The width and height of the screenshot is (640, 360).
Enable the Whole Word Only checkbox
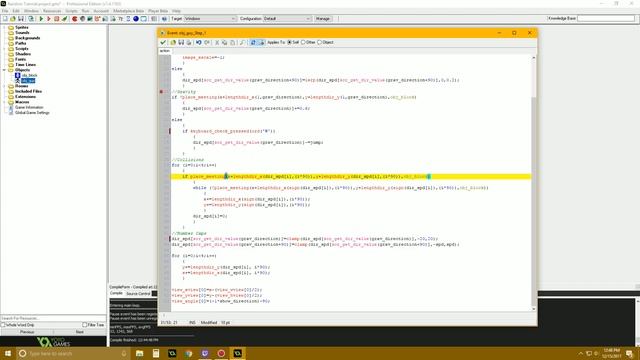coord(3,325)
